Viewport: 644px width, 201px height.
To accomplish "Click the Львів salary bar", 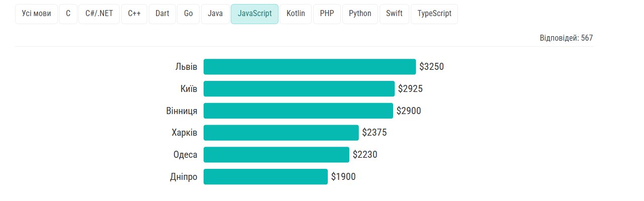I will point(310,67).
